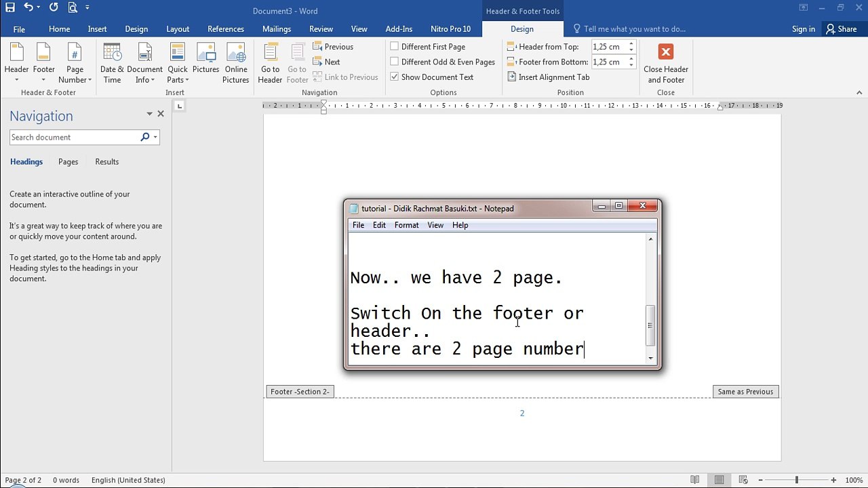Click Previous in the Navigation group
868x488 pixels.
coord(333,47)
